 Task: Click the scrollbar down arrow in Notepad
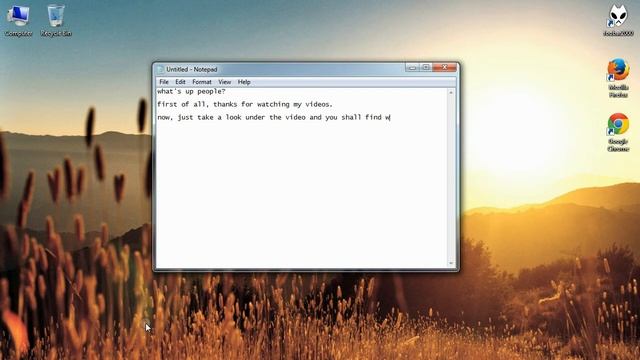(451, 263)
